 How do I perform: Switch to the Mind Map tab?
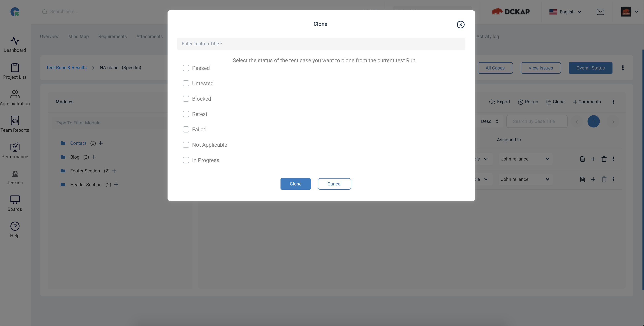click(x=79, y=36)
